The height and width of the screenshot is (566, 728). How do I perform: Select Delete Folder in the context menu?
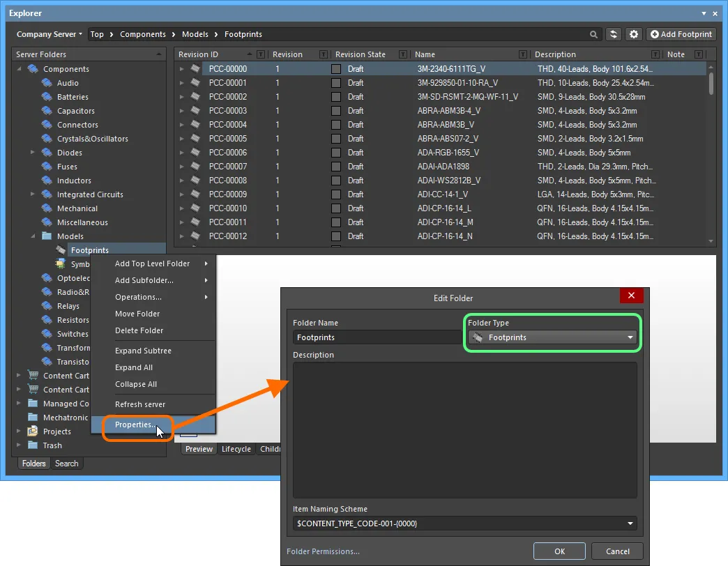[153, 330]
